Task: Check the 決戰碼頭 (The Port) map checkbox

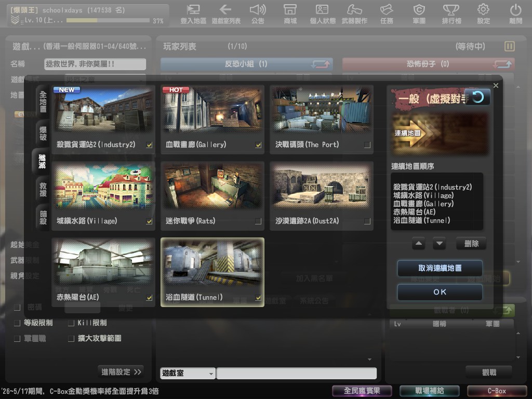Action: point(367,145)
